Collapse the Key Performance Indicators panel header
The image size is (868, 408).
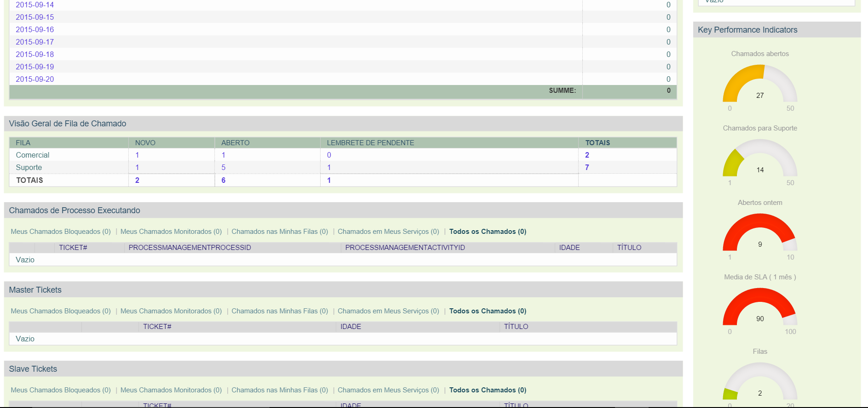pos(747,30)
